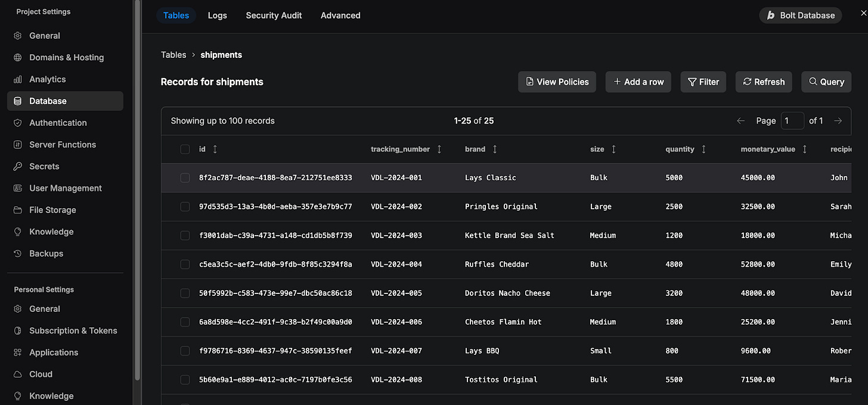Click the globe icon for Domains & Hosting
Viewport: 868px width, 405px height.
18,57
